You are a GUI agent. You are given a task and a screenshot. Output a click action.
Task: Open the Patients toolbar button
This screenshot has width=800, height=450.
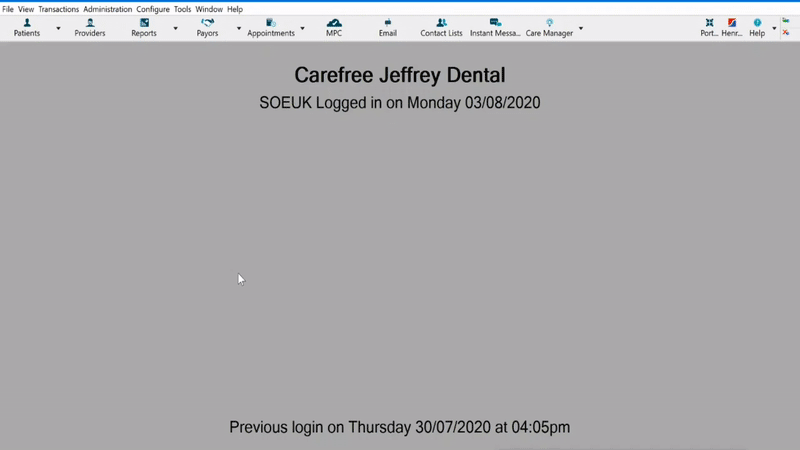(x=27, y=28)
